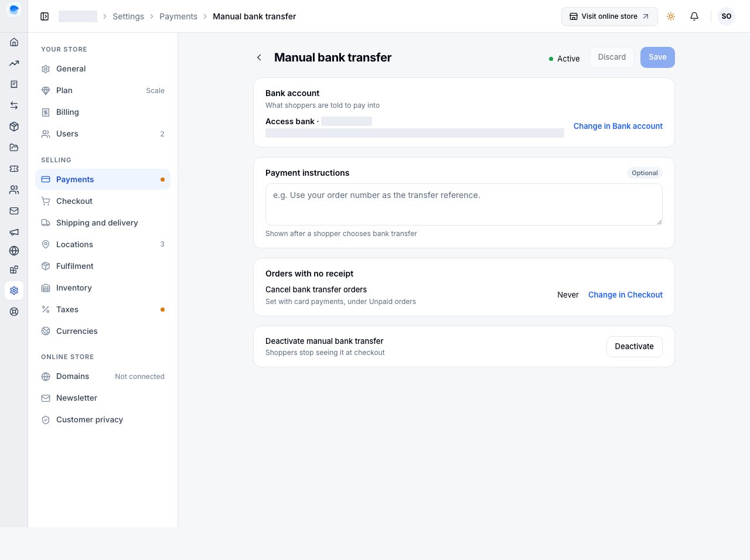Open the orders receipt icon

[x=14, y=84]
